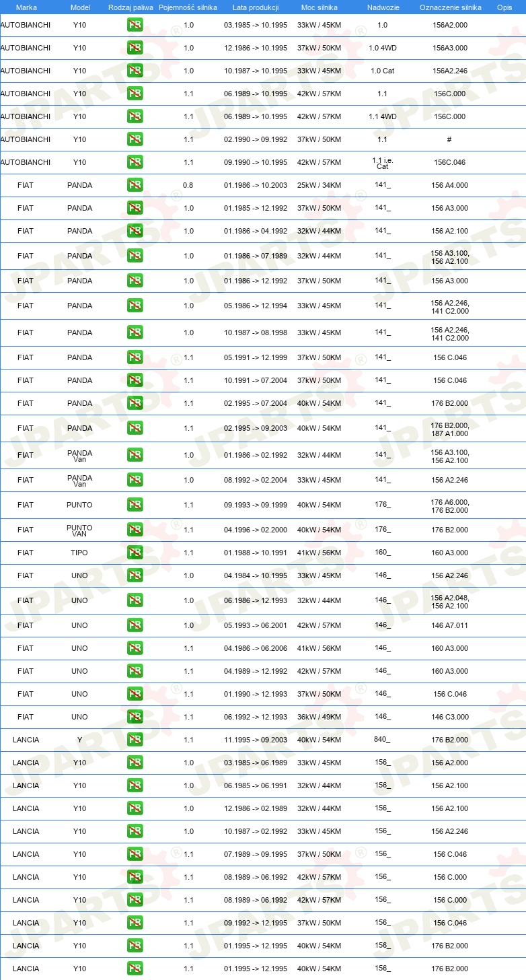Click the Nadwozie column header

tap(383, 7)
